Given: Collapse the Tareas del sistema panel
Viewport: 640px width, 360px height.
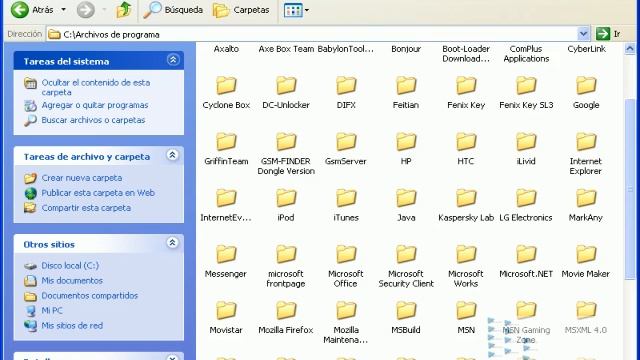Looking at the screenshot, I should (x=173, y=60).
